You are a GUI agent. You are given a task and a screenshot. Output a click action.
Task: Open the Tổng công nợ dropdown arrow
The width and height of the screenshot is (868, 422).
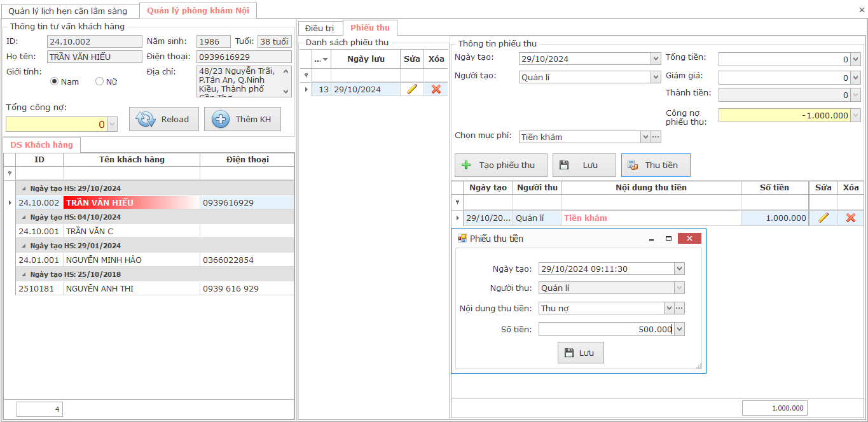(113, 124)
